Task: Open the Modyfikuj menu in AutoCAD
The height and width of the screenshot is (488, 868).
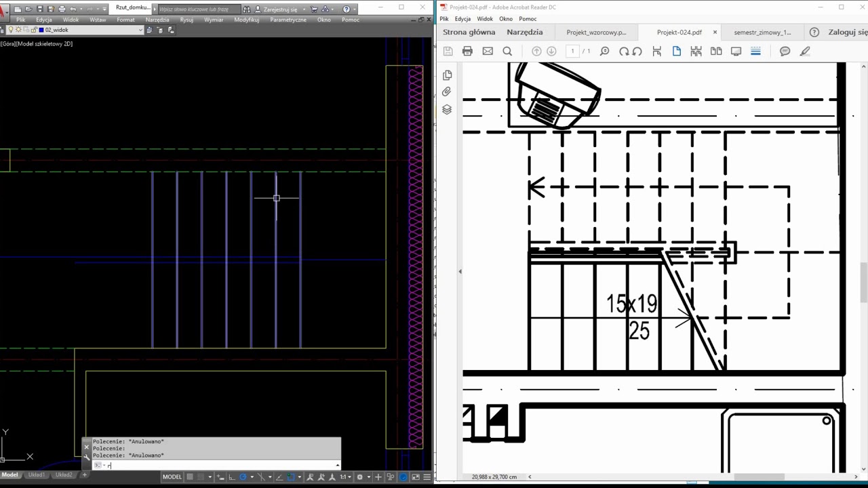Action: (x=246, y=20)
